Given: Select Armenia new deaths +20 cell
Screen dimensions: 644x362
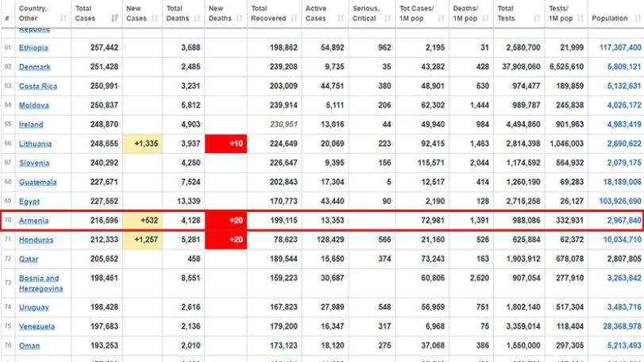Looking at the screenshot, I should (x=226, y=221).
